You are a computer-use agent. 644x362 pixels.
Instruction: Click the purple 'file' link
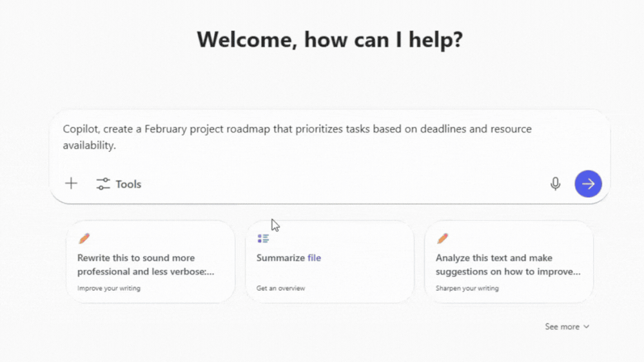pos(314,258)
